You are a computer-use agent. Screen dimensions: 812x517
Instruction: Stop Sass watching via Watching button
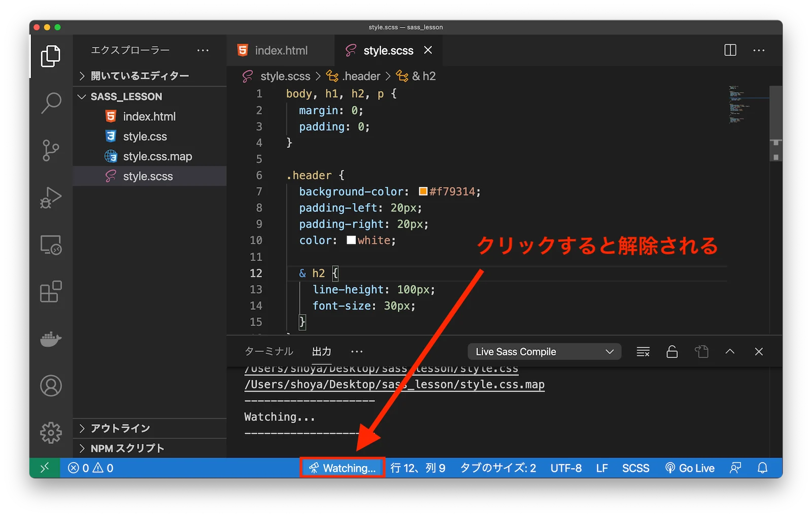pyautogui.click(x=343, y=468)
